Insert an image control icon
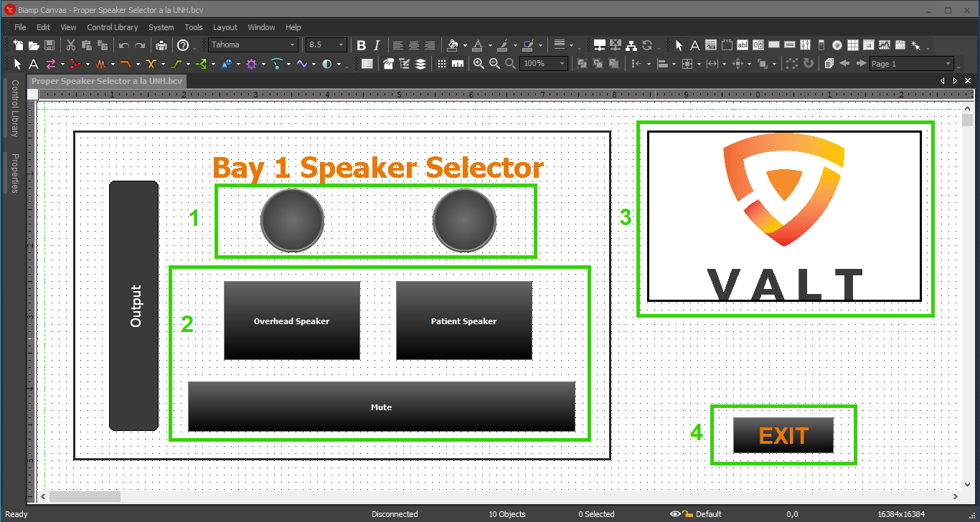 710,45
